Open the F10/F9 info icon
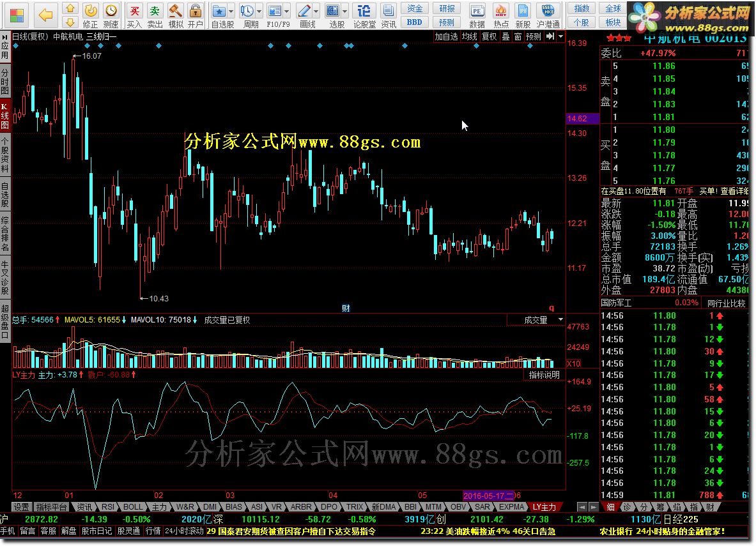The width and height of the screenshot is (756, 546). click(x=274, y=11)
